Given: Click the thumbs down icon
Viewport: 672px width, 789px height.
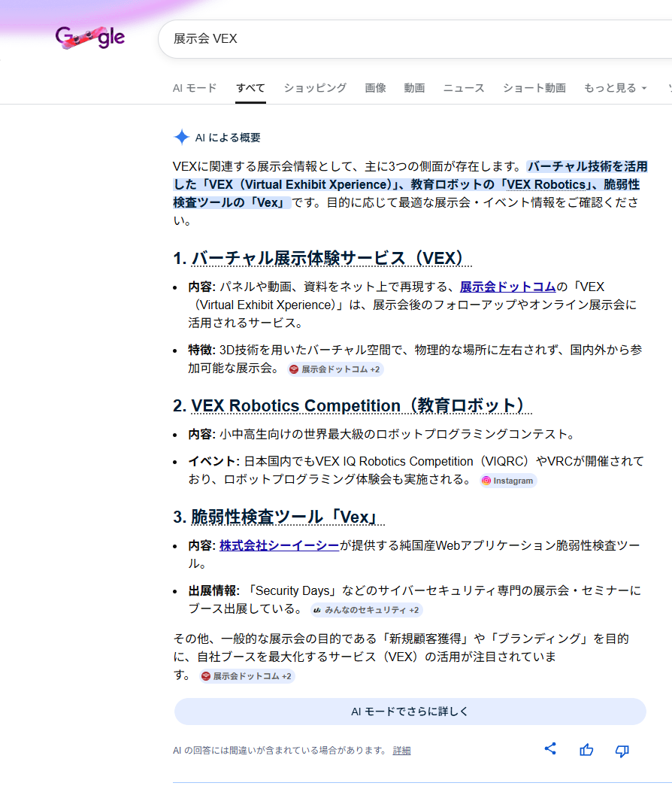Looking at the screenshot, I should (622, 751).
